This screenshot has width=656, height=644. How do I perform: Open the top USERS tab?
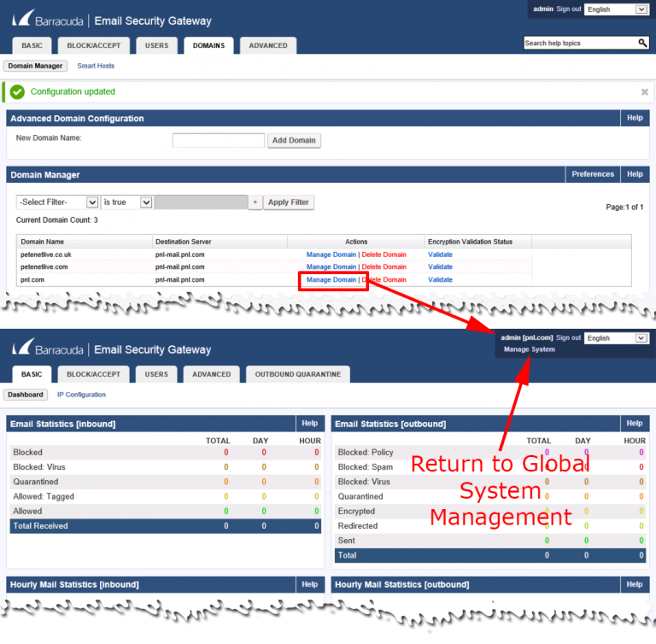(x=156, y=45)
